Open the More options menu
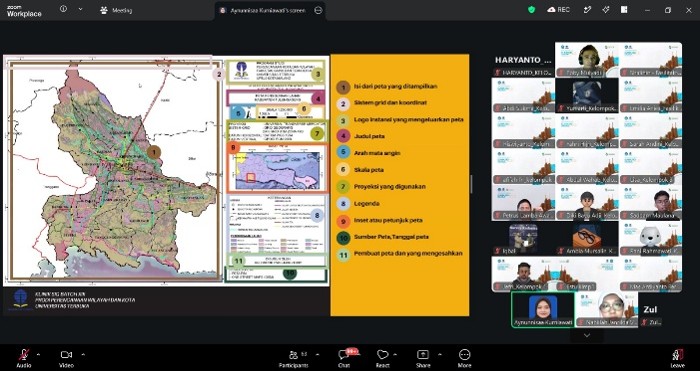The height and width of the screenshot is (371, 700). coord(464,358)
